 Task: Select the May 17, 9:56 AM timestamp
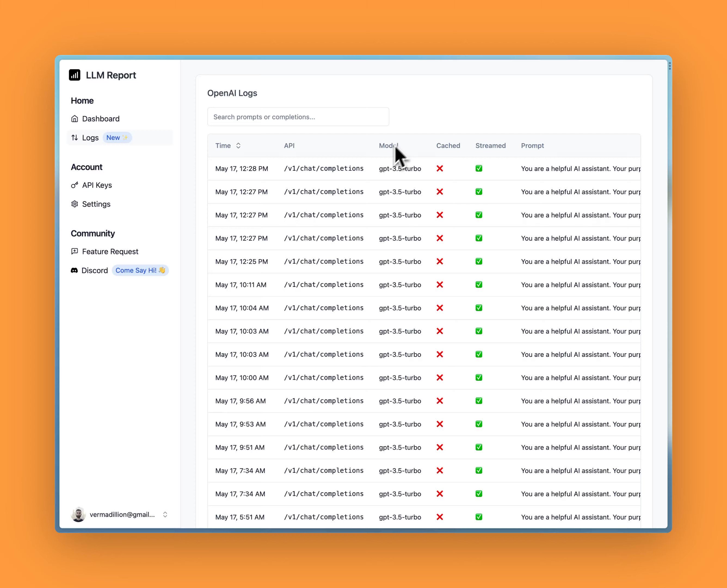(x=241, y=401)
